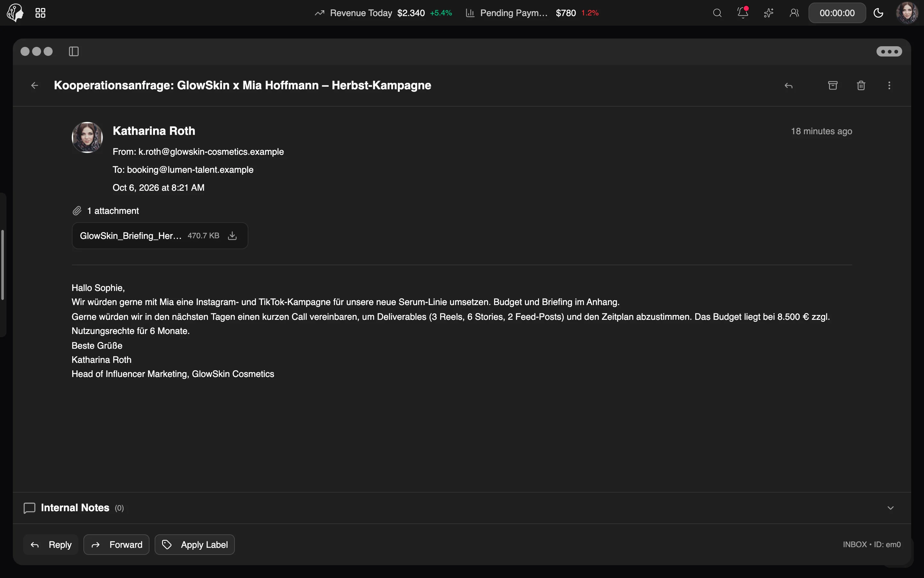Toggle dark mode moon icon
Screen dimensions: 924x578
pos(878,13)
